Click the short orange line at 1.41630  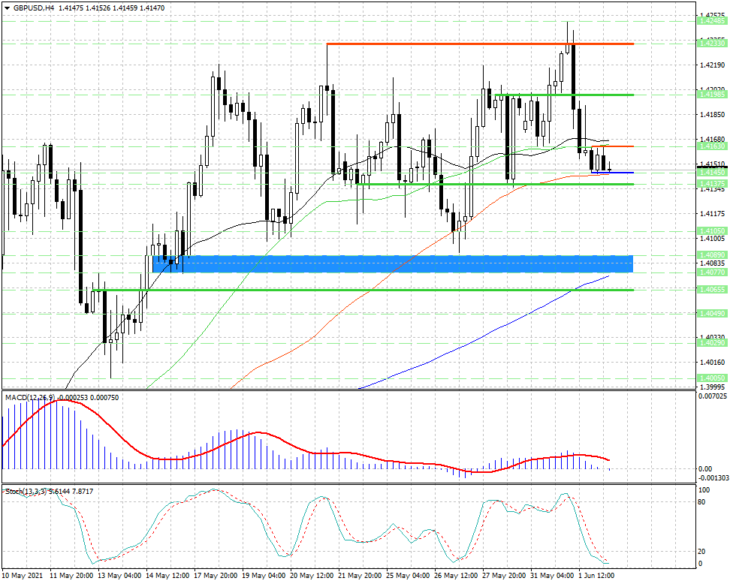(612, 146)
